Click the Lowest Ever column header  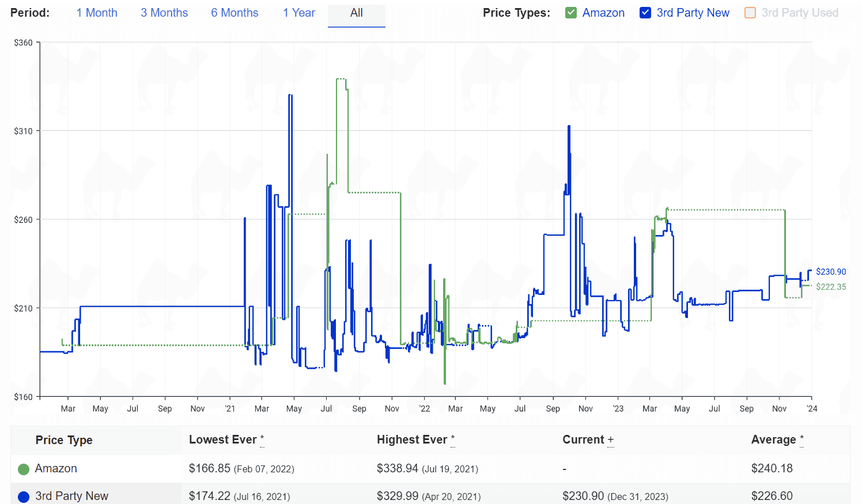coord(223,439)
